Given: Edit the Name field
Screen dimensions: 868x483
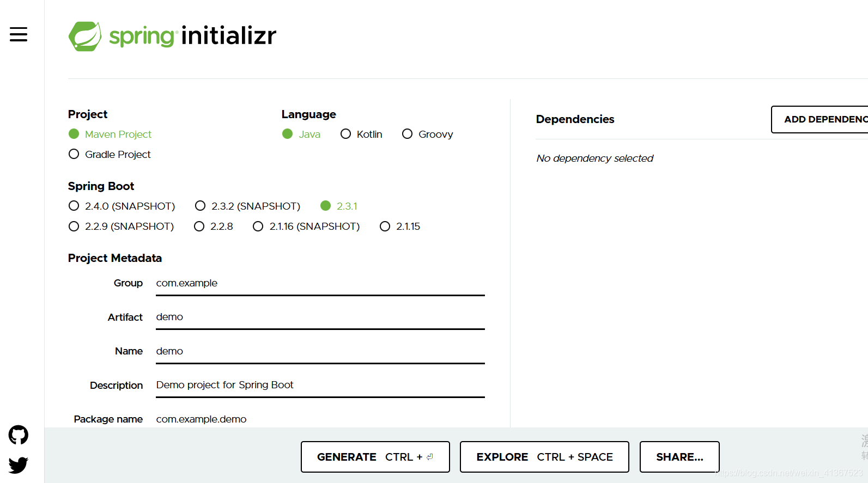Looking at the screenshot, I should click(x=320, y=352).
